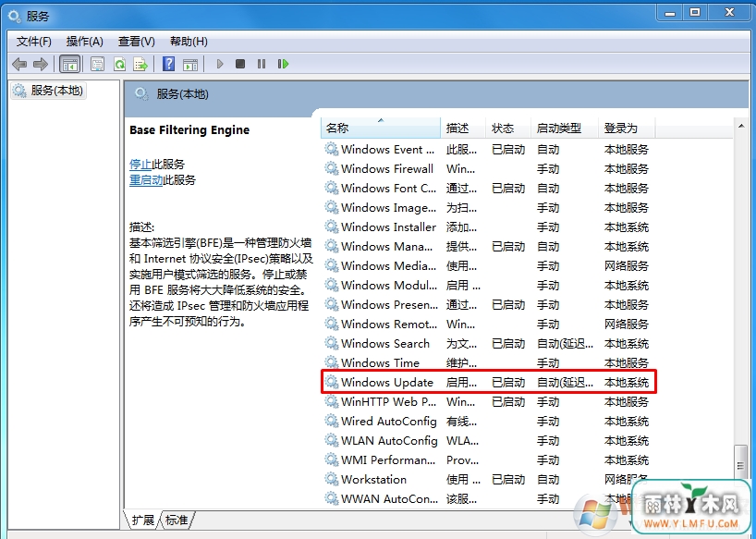Click the 重启动 link to restart the service

[146, 180]
